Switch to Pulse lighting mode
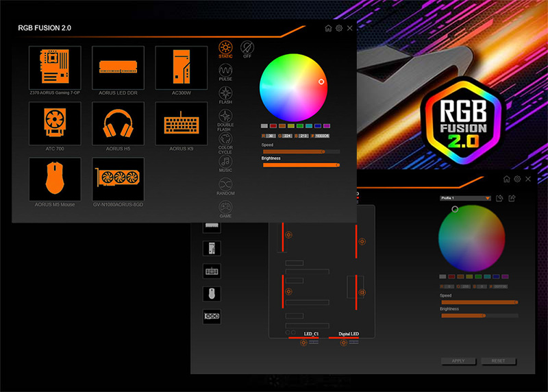548x392 pixels. 225,73
